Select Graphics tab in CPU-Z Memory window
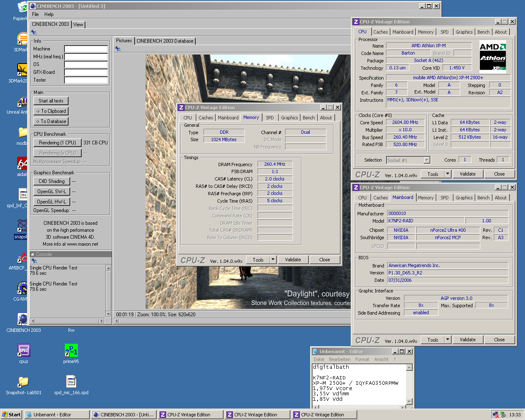 [x=289, y=118]
